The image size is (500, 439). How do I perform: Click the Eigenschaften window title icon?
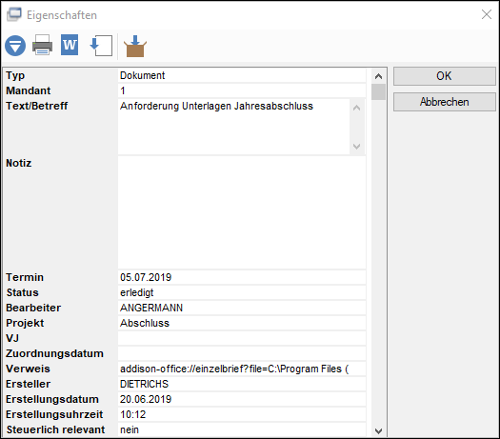[x=14, y=14]
